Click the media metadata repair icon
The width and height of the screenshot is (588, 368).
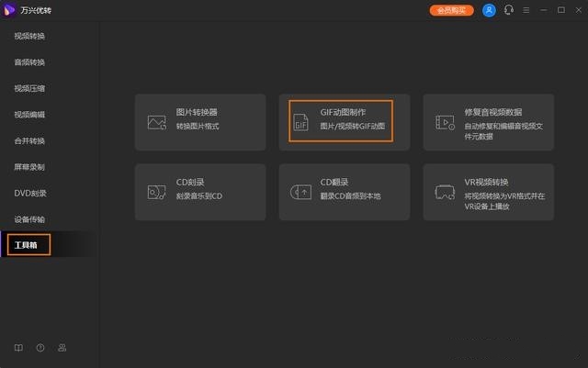coord(445,123)
